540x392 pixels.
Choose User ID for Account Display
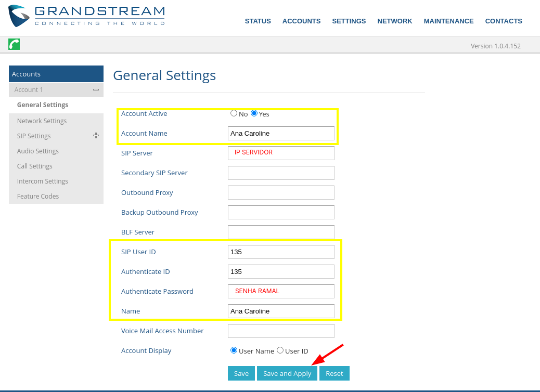(280, 350)
